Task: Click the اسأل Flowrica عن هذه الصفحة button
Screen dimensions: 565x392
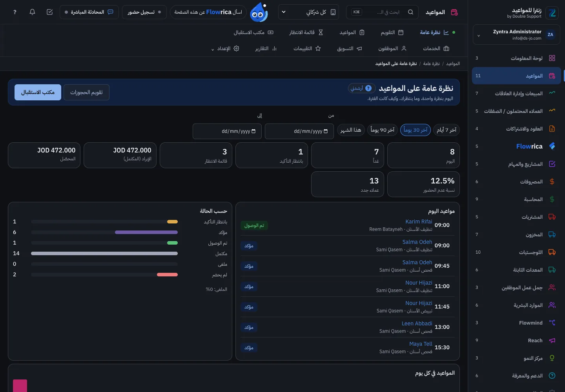Action: coord(208,12)
